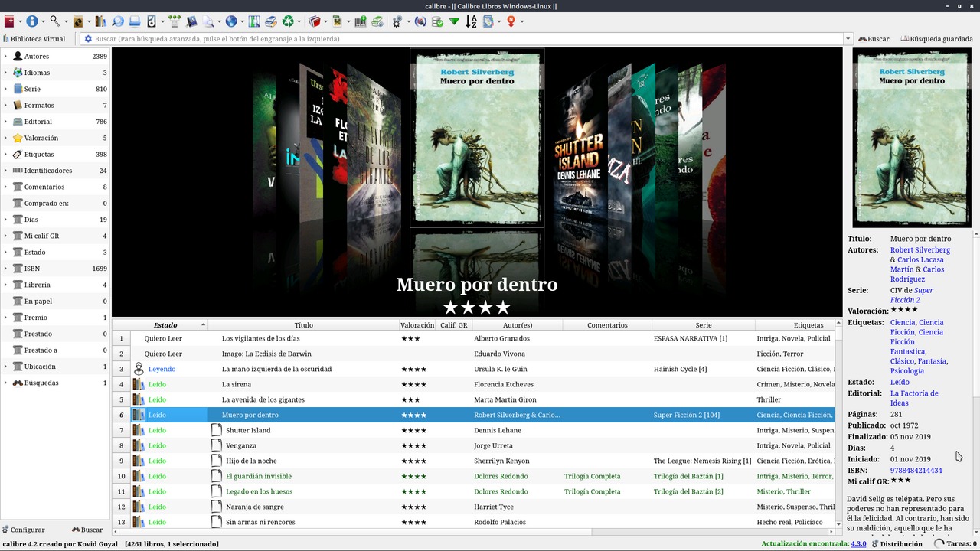The width and height of the screenshot is (980, 551).
Task: Open the ISBN 9788484214434 link
Action: coord(916,471)
